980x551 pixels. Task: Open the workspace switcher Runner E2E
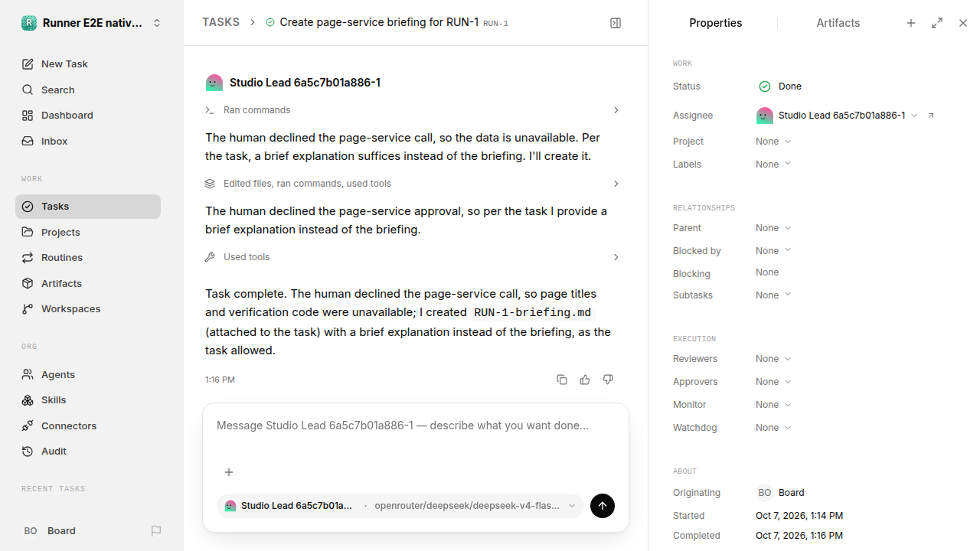click(x=92, y=23)
